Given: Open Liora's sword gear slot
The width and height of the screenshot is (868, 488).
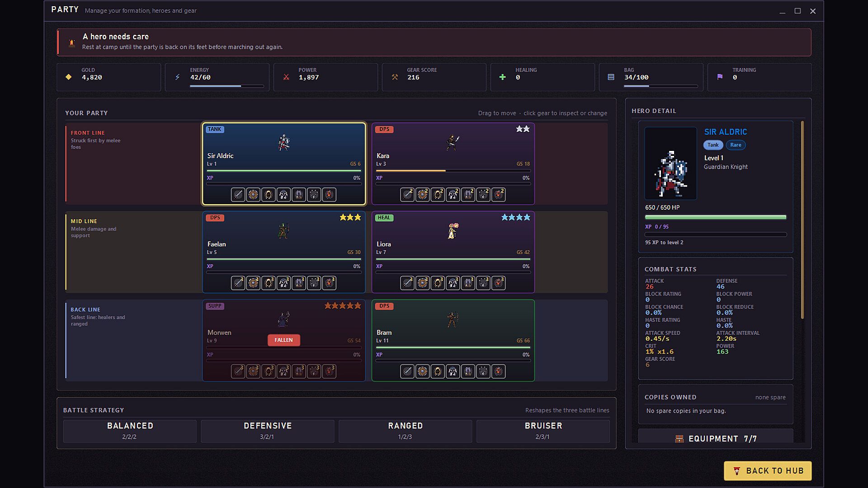Looking at the screenshot, I should [x=407, y=283].
